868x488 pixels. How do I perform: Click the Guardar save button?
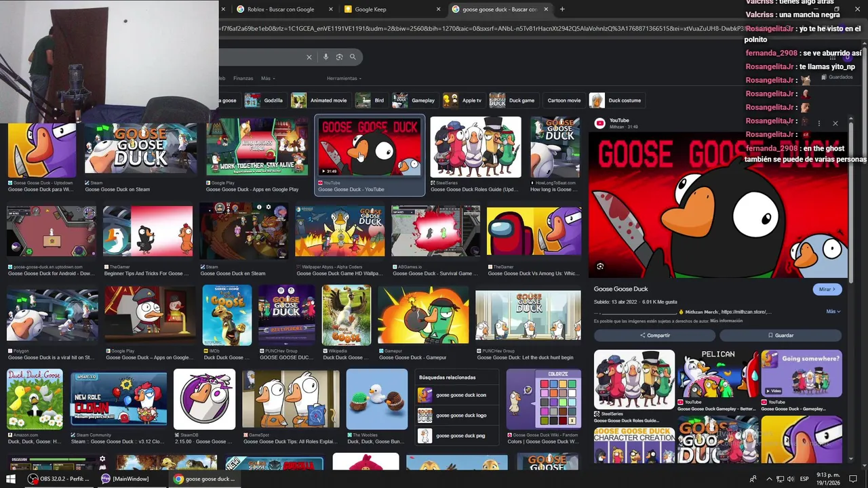[781, 335]
